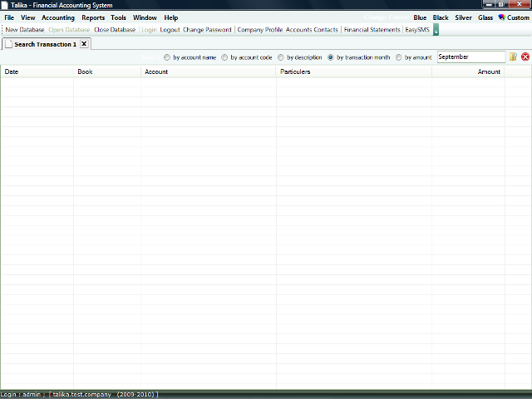
Task: Open the Accounting menu
Action: (57, 17)
